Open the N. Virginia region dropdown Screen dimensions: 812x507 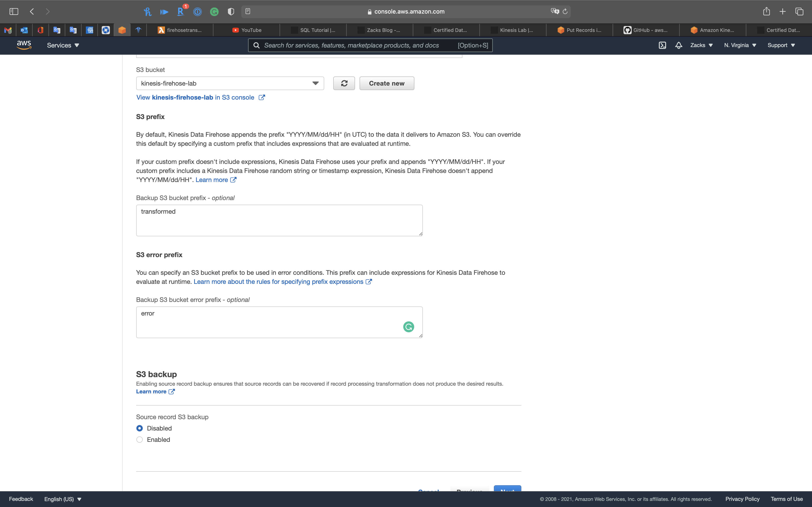(x=740, y=45)
